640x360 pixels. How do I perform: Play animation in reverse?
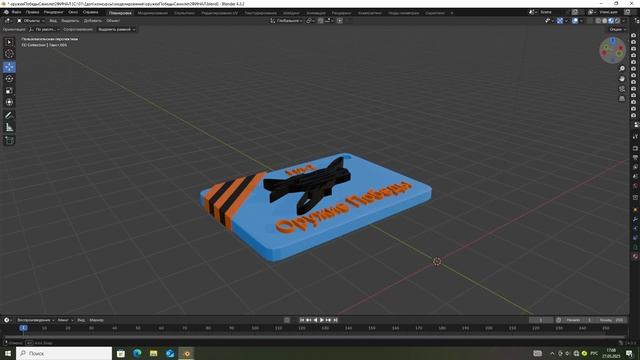[x=315, y=320]
